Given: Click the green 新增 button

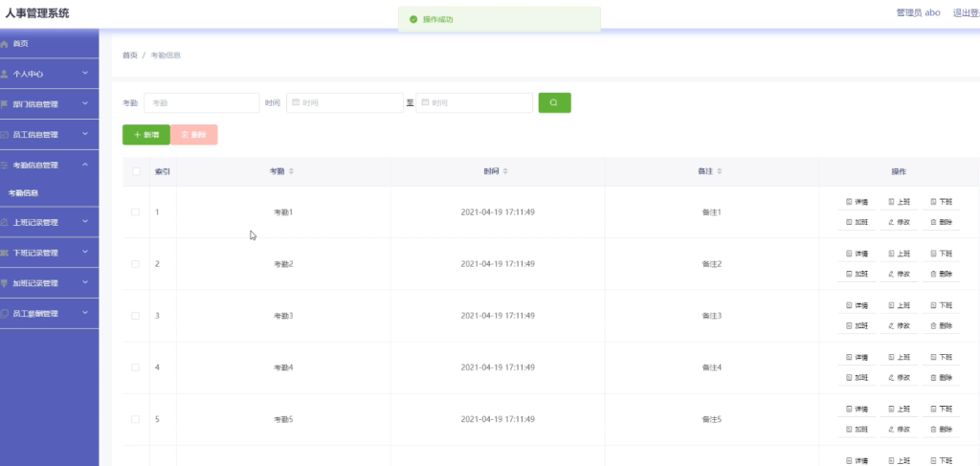Looking at the screenshot, I should coord(146,134).
